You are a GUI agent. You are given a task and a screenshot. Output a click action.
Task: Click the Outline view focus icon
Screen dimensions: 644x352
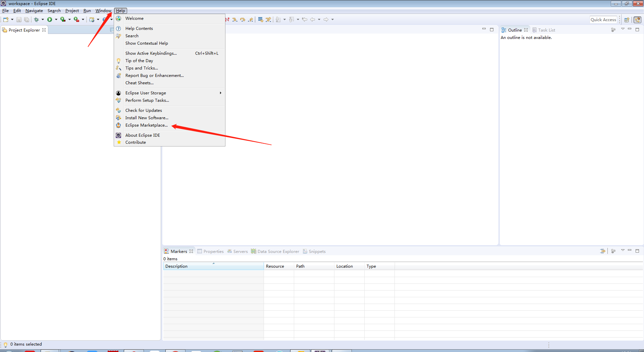tap(613, 30)
